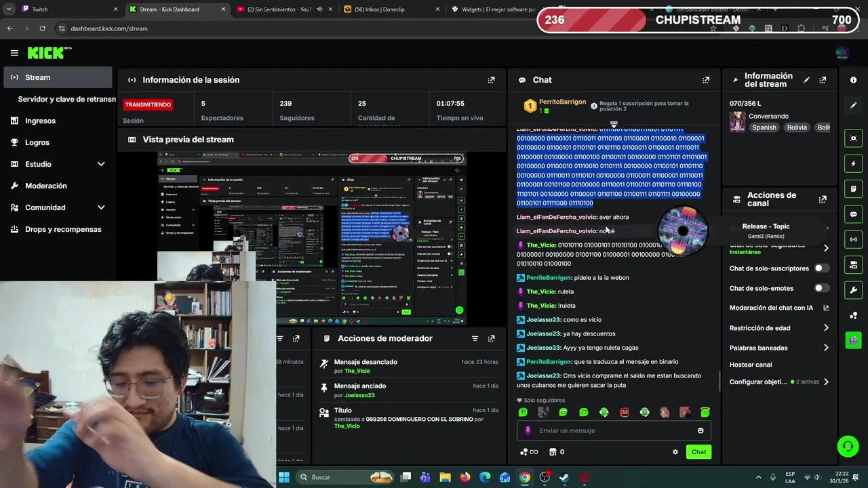Open filter in Acciones de moderador header
This screenshot has width=868, height=488.
point(475,338)
